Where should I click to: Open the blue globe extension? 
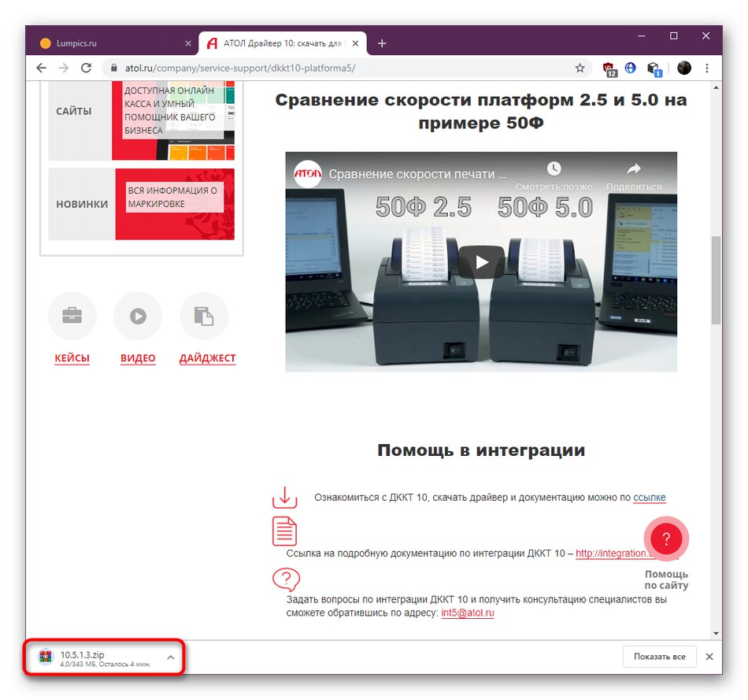(x=631, y=68)
